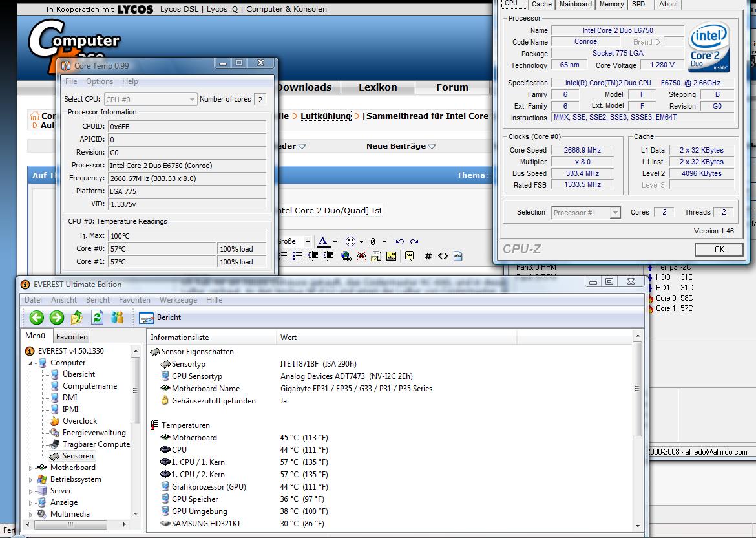
Task: Open smiley dropdown arrow in editor
Action: tap(361, 242)
